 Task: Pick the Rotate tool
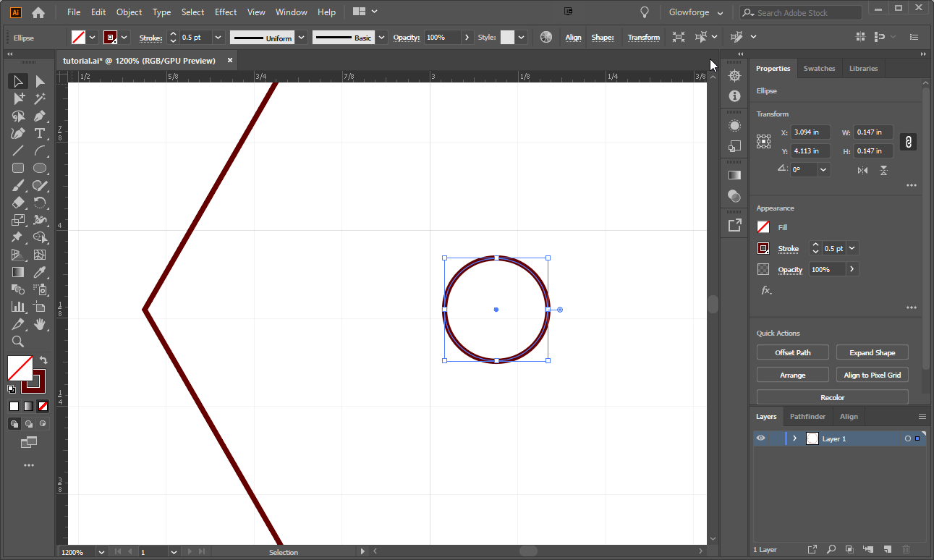coord(40,203)
